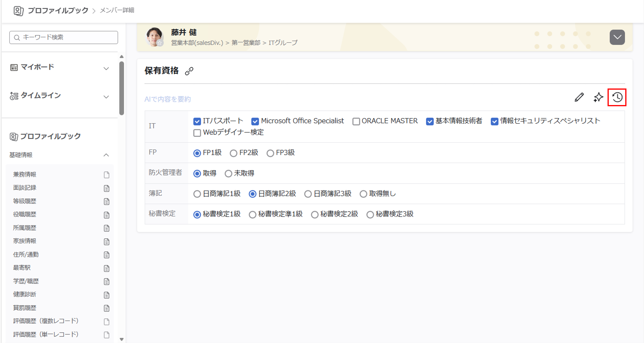Image resolution: width=644 pixels, height=343 pixels.
Task: Click the pencil edit icon
Action: [x=579, y=97]
